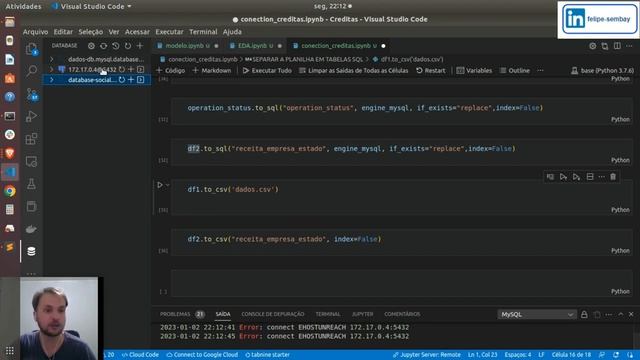Open the Search view in activity bar

coord(31,71)
